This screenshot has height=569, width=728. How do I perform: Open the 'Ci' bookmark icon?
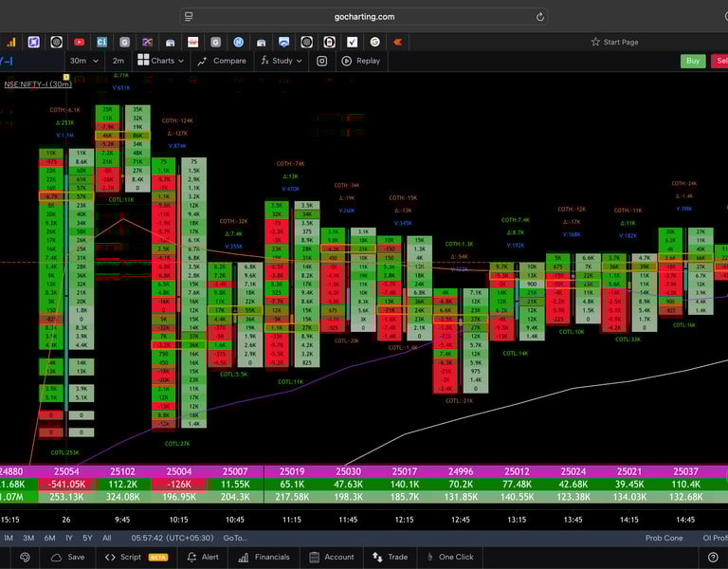tap(101, 43)
